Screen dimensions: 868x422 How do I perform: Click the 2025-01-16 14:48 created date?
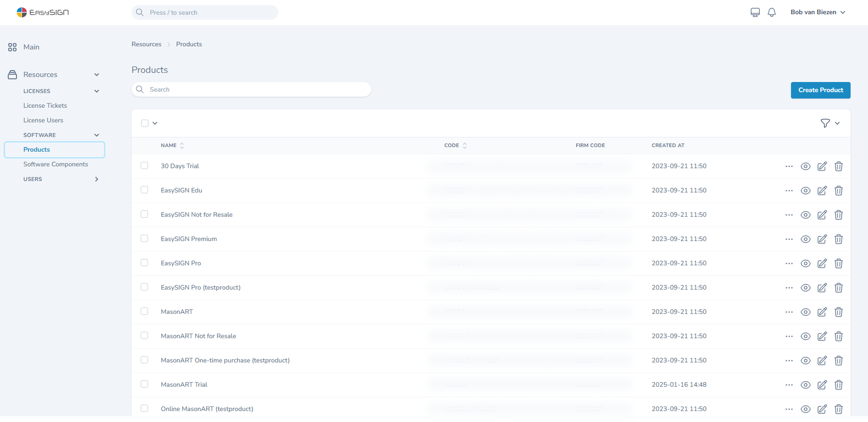(679, 384)
